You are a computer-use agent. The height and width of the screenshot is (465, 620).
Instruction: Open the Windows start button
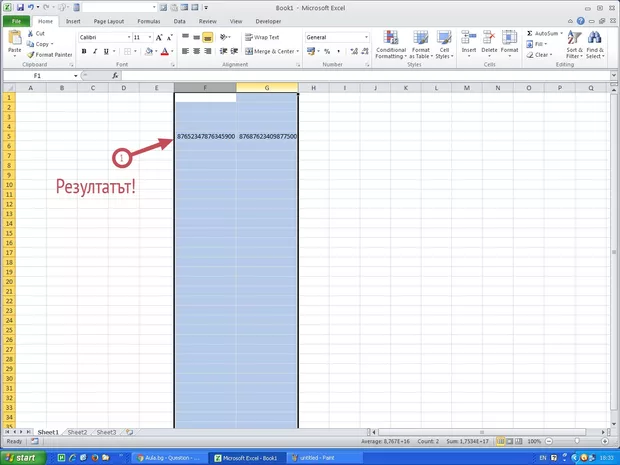[x=21, y=457]
